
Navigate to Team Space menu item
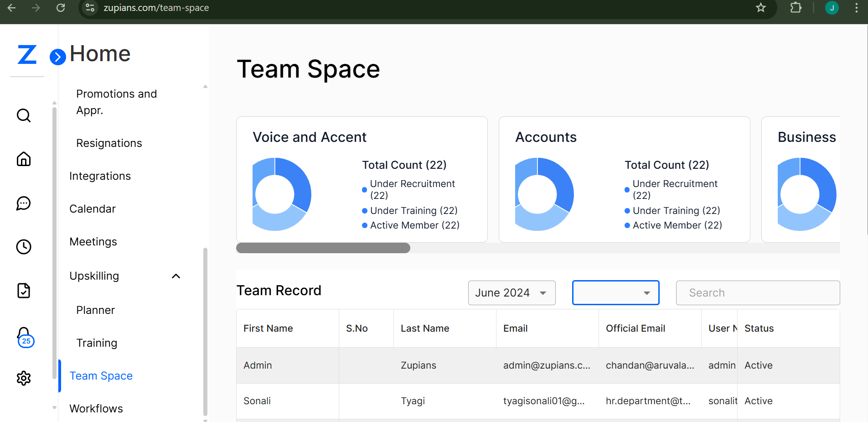[101, 375]
